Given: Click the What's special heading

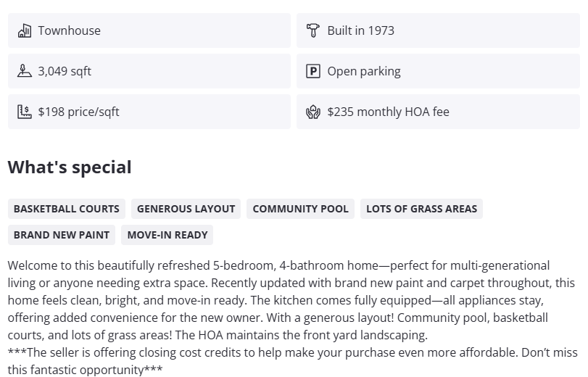Looking at the screenshot, I should point(70,167).
